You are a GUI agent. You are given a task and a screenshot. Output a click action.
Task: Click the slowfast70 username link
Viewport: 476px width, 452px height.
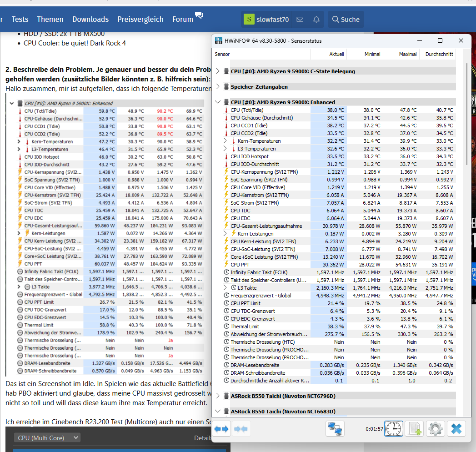coord(273,20)
